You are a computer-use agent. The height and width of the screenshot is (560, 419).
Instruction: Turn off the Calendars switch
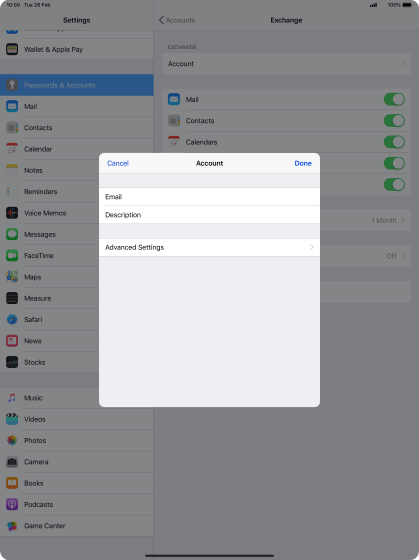click(x=394, y=142)
